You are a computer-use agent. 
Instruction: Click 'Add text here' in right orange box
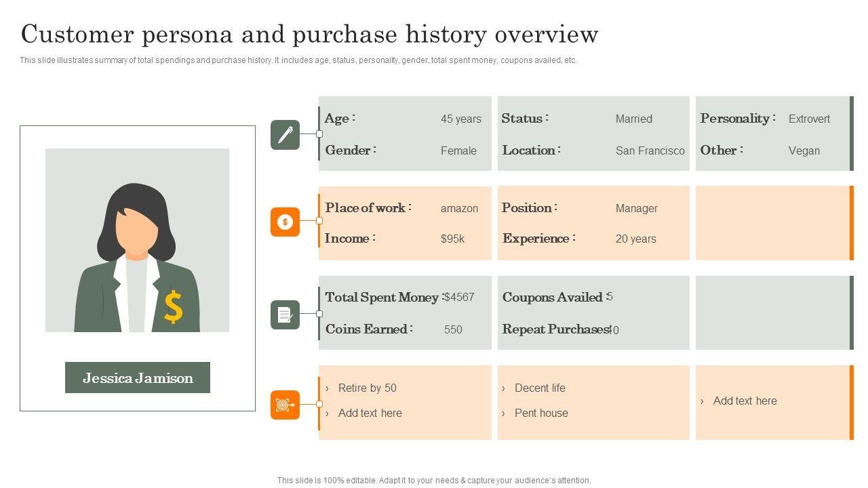click(745, 401)
